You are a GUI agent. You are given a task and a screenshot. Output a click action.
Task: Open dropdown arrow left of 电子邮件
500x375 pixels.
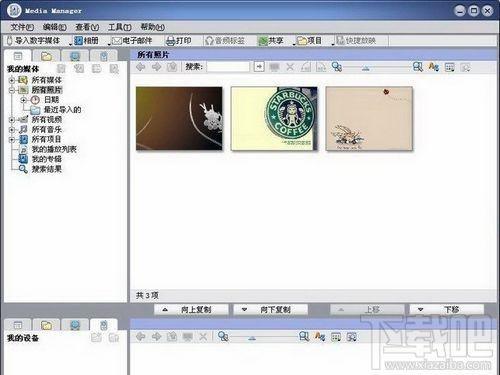click(x=109, y=44)
